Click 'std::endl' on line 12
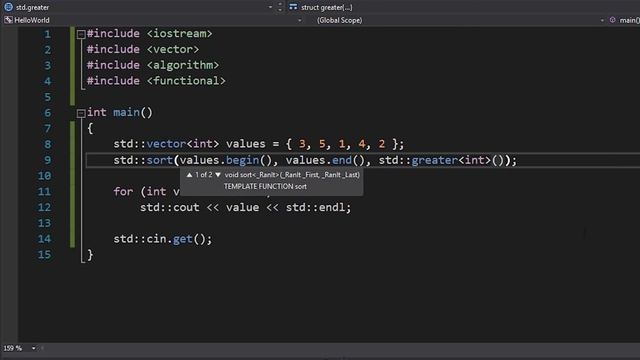Image resolution: width=640 pixels, height=360 pixels. click(x=315, y=207)
